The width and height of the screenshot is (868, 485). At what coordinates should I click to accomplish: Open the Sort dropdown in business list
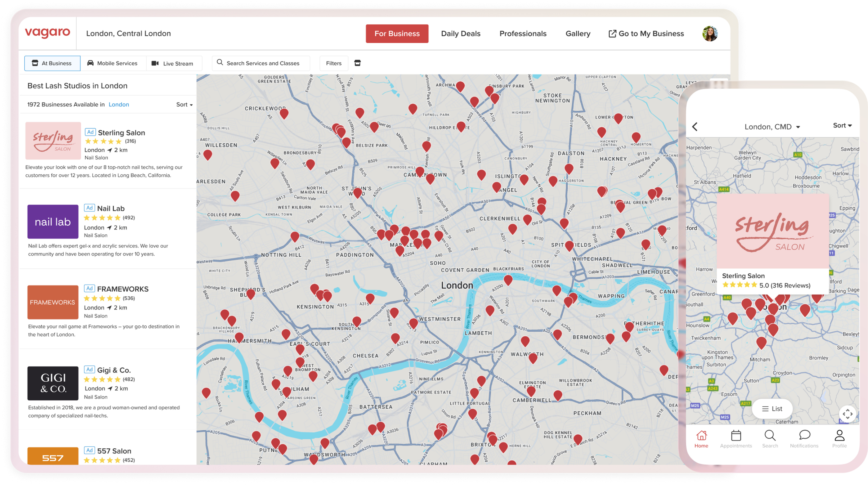click(184, 105)
